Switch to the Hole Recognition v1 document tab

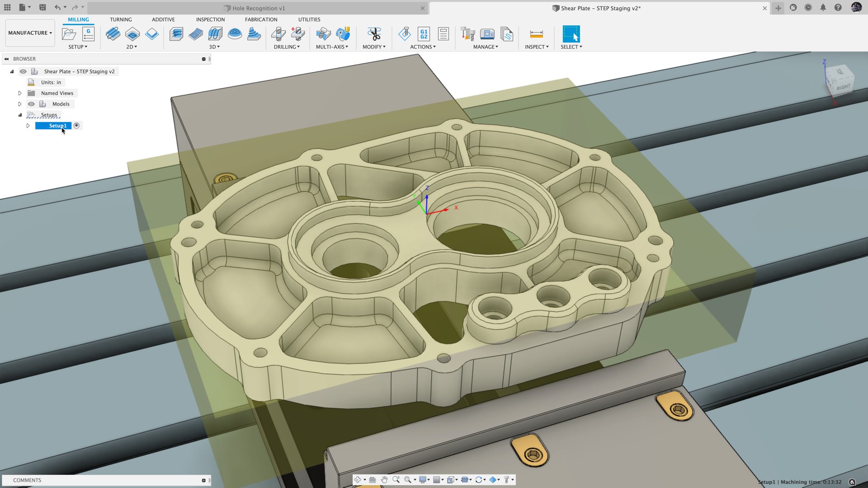pyautogui.click(x=259, y=8)
